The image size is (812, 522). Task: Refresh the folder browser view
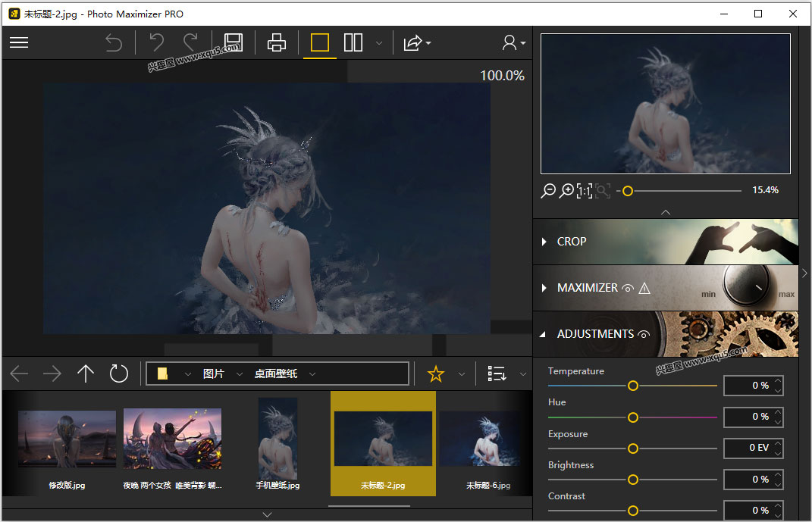tap(119, 374)
